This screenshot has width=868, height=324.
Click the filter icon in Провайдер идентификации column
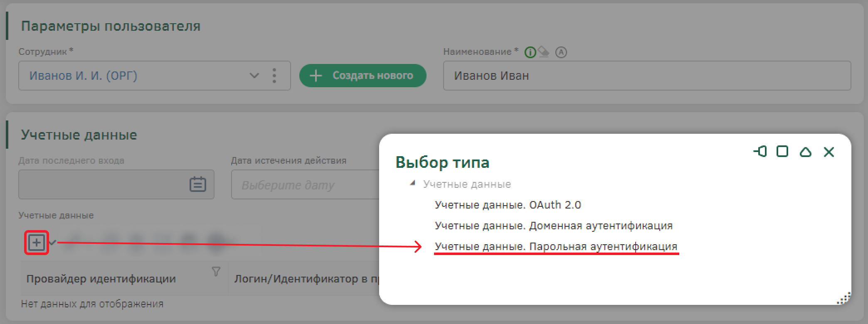[216, 272]
